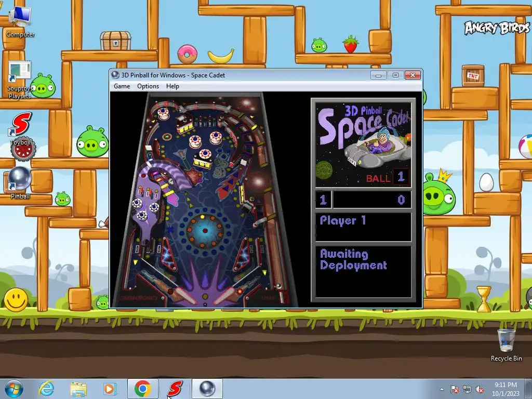Click the BALL 1 counter
Image resolution: width=532 pixels, height=399 pixels.
click(388, 178)
